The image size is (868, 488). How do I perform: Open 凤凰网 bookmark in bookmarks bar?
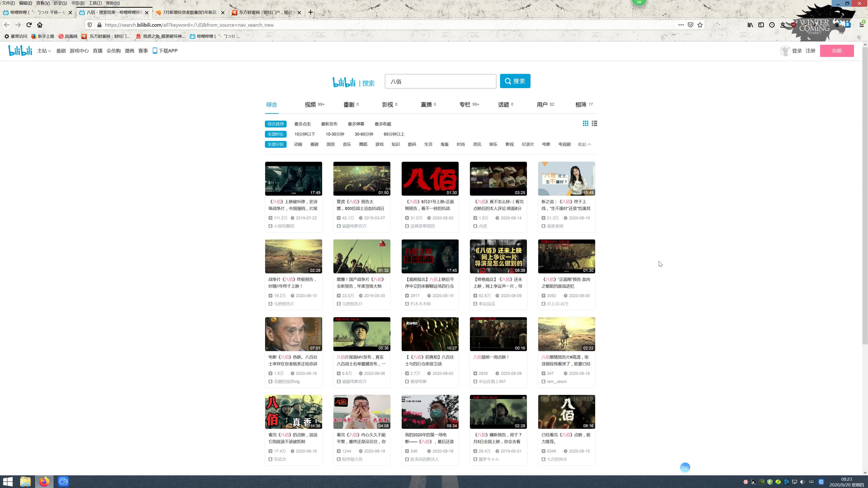tap(68, 36)
